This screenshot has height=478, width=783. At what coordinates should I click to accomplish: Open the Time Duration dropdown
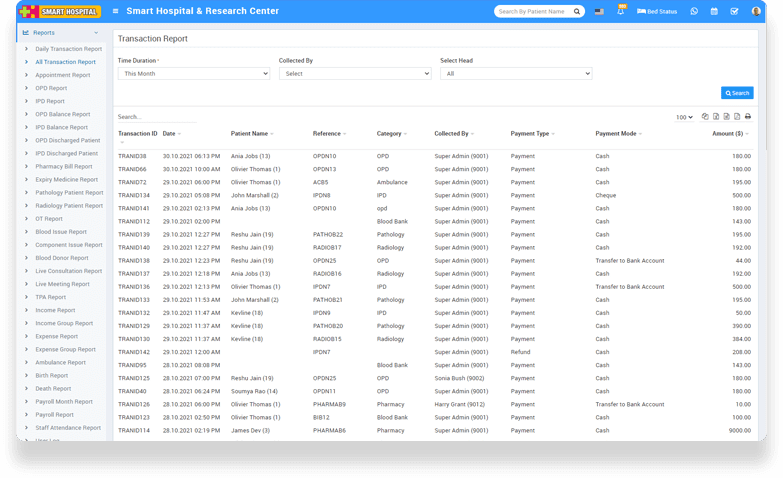(193, 73)
